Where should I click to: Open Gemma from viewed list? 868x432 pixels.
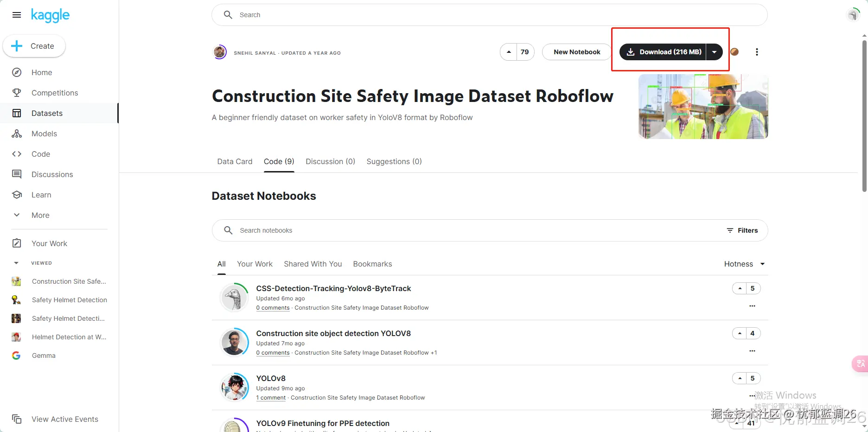[44, 356]
